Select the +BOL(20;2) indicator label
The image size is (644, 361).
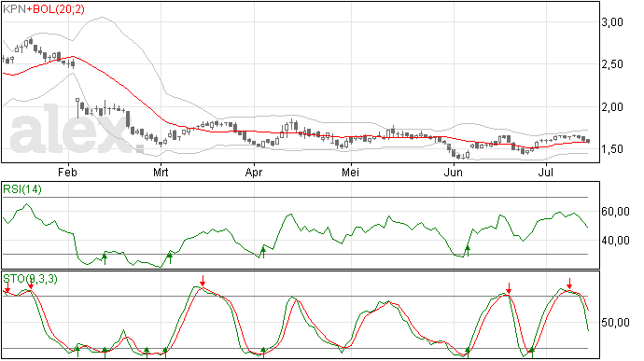pyautogui.click(x=55, y=9)
